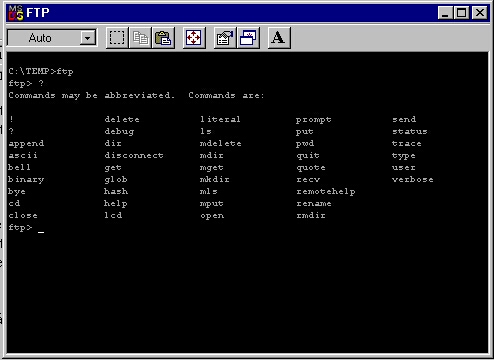
Task: Click the 'quote' command text
Action: (311, 168)
